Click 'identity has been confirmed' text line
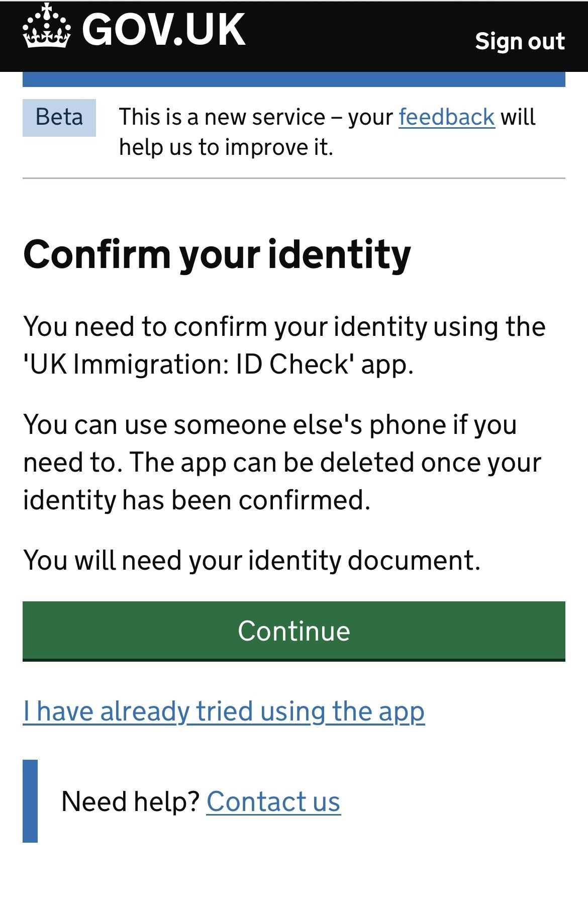Viewport: 588px width, 898px height. click(197, 500)
